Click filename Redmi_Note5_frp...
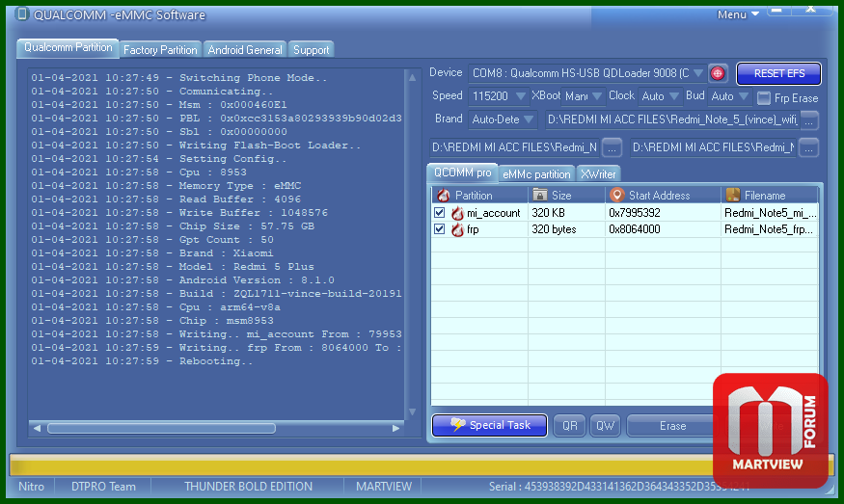 (769, 229)
